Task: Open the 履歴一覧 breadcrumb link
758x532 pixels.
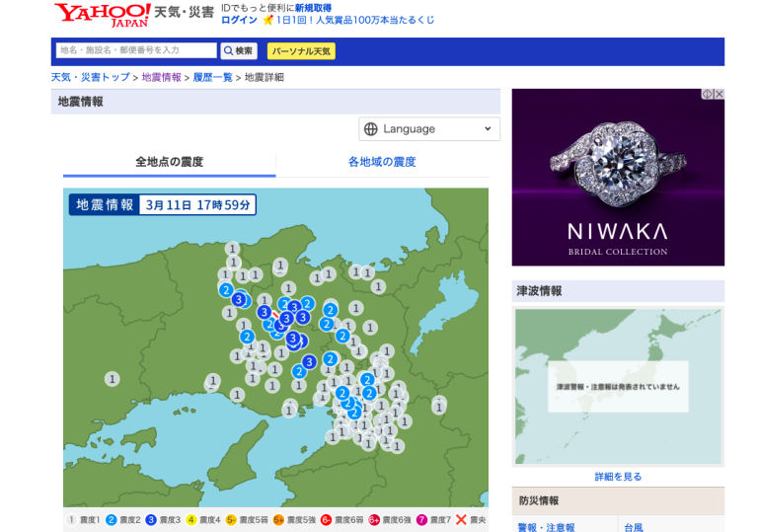Action: point(212,77)
